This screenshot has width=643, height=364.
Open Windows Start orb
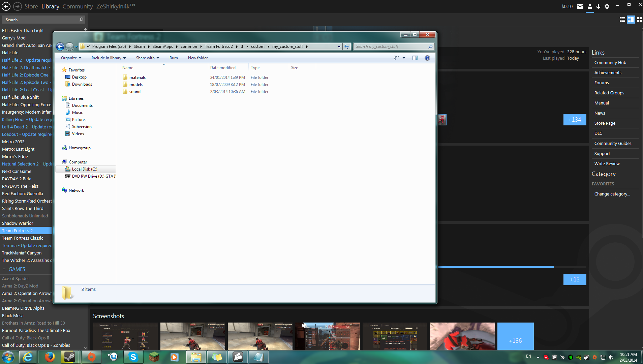tap(8, 357)
